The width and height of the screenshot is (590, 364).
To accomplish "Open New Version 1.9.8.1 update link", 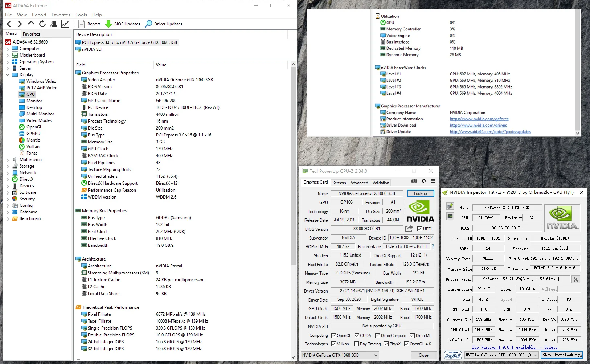I will 515,347.
